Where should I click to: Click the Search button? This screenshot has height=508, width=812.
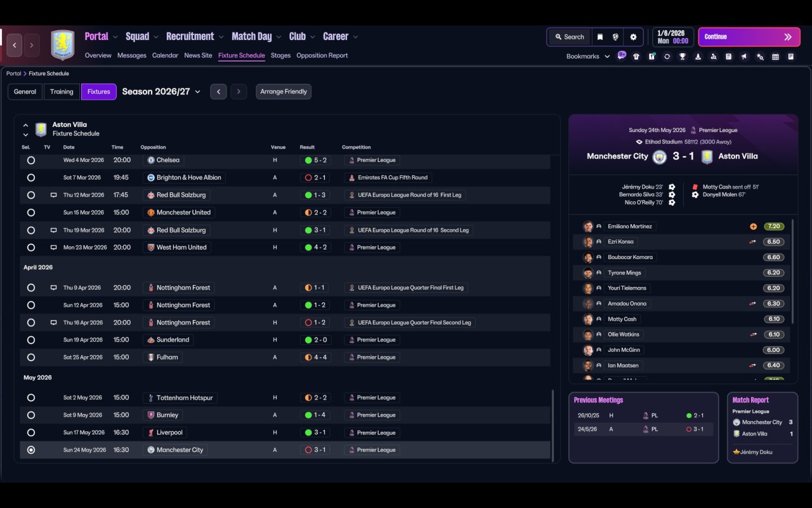pyautogui.click(x=569, y=37)
